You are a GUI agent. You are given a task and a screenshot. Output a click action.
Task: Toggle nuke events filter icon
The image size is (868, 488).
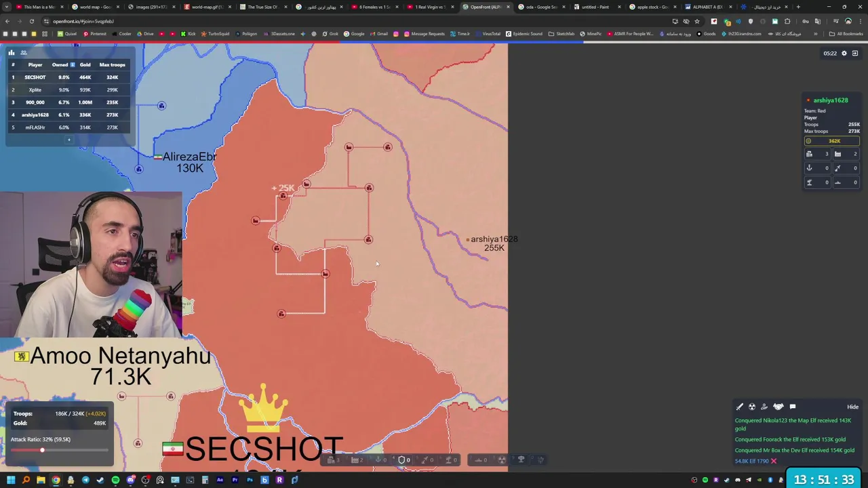click(752, 407)
